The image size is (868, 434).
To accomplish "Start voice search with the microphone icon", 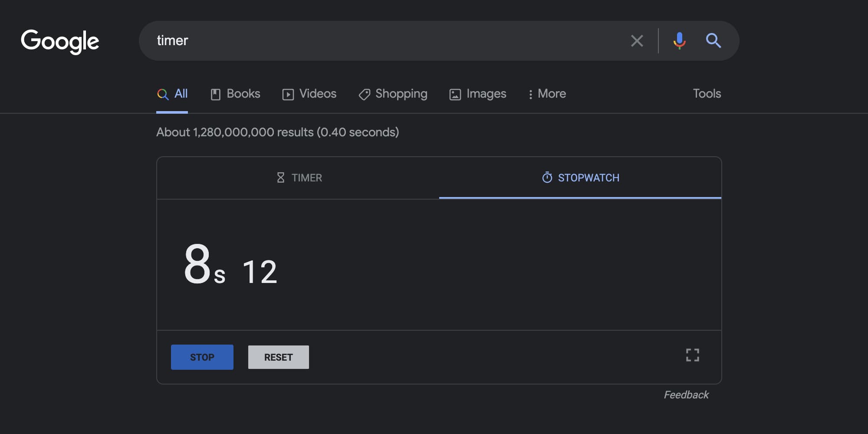I will [x=679, y=41].
